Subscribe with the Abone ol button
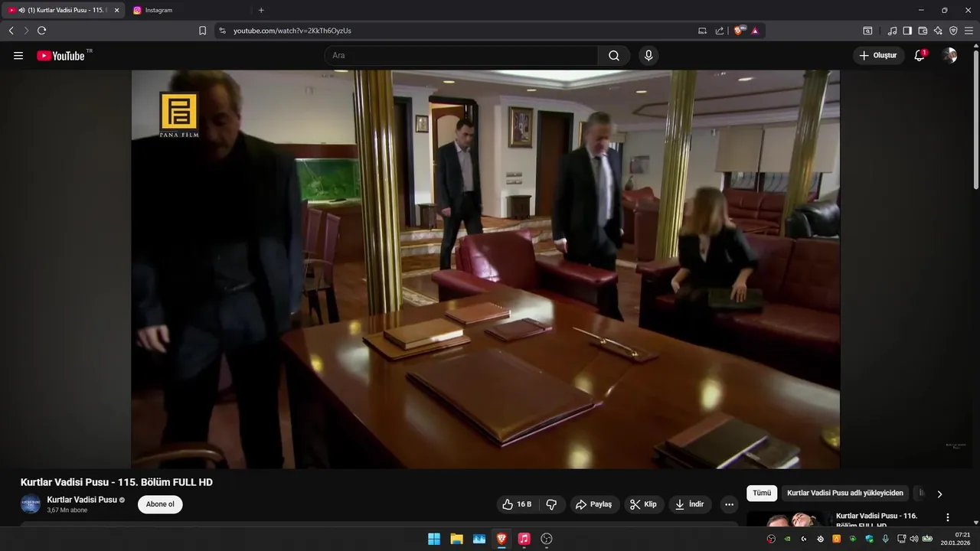980x551 pixels. tap(160, 504)
